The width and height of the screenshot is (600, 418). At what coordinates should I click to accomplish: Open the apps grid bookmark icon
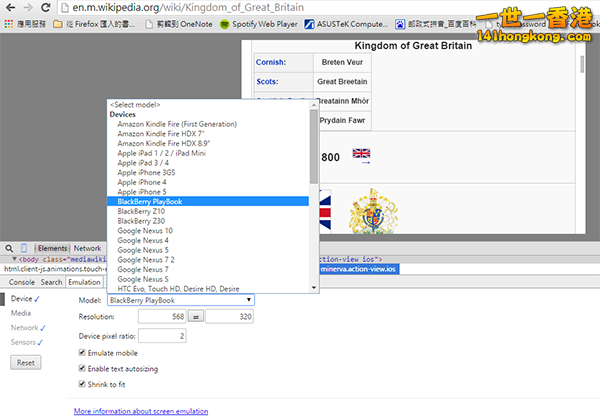point(8,24)
